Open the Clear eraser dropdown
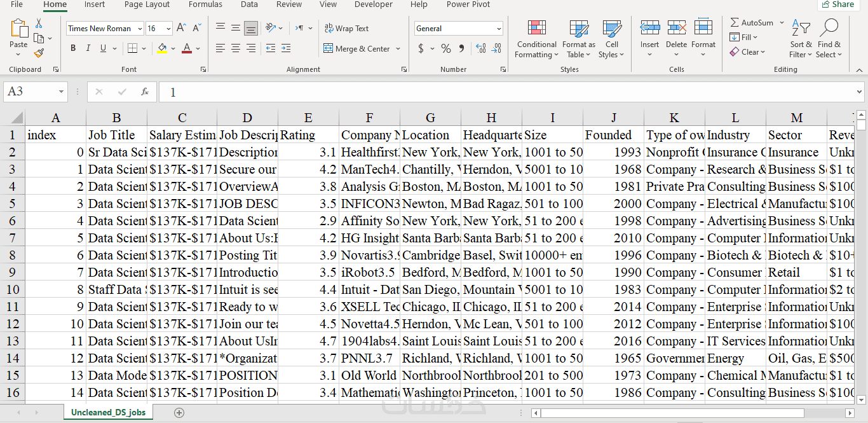868x423 pixels. coord(747,52)
